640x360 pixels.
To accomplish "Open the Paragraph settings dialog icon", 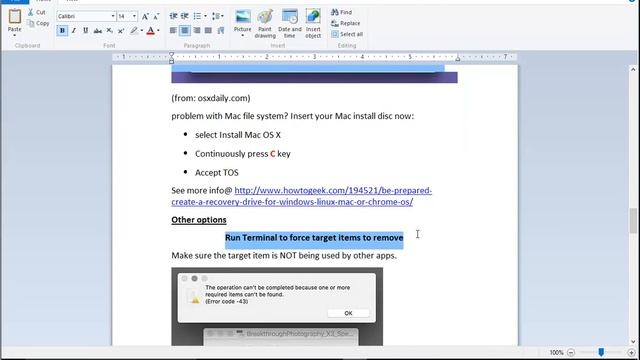I will tap(221, 31).
